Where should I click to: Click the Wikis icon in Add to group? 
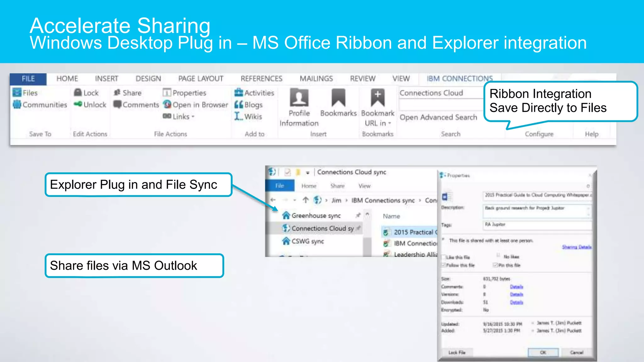coord(239,116)
